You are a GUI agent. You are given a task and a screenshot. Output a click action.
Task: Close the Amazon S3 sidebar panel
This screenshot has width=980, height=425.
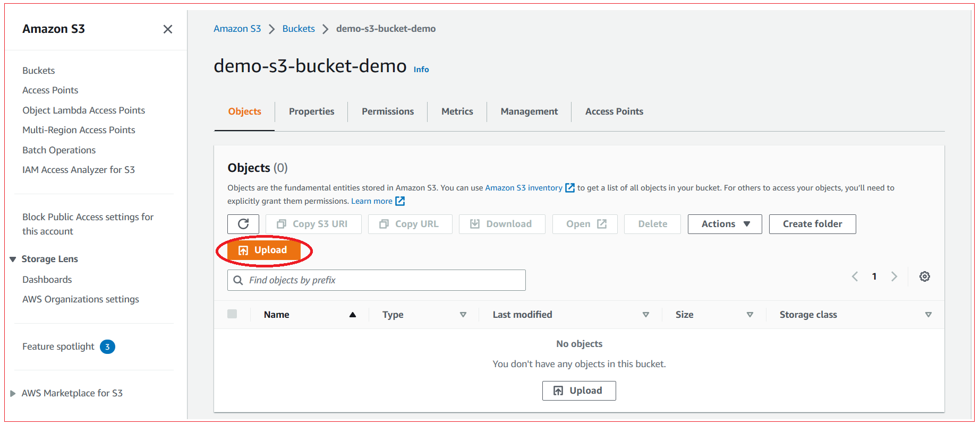(167, 29)
